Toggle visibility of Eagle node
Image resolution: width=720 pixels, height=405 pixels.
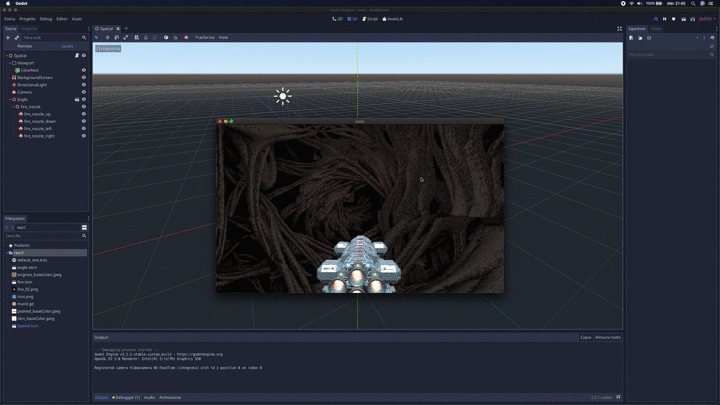tap(84, 99)
